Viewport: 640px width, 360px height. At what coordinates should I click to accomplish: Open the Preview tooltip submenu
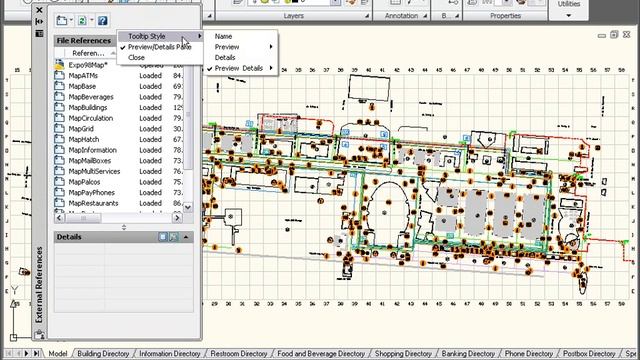point(241,47)
